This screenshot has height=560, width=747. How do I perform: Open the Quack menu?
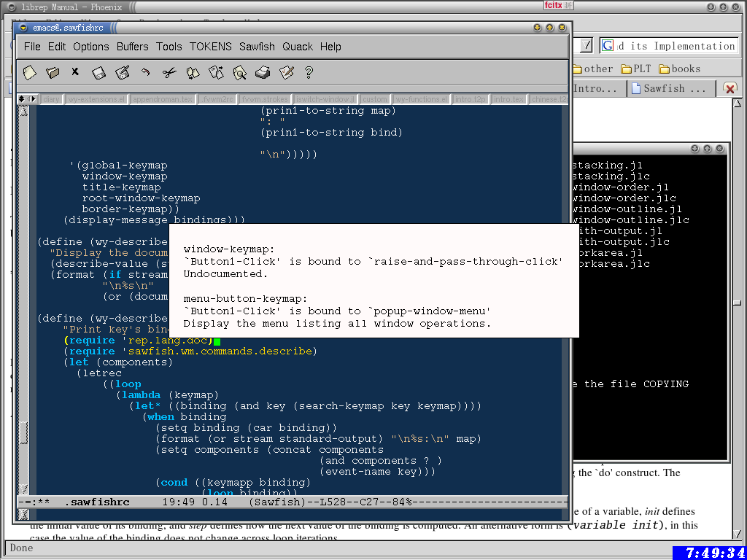[x=297, y=47]
